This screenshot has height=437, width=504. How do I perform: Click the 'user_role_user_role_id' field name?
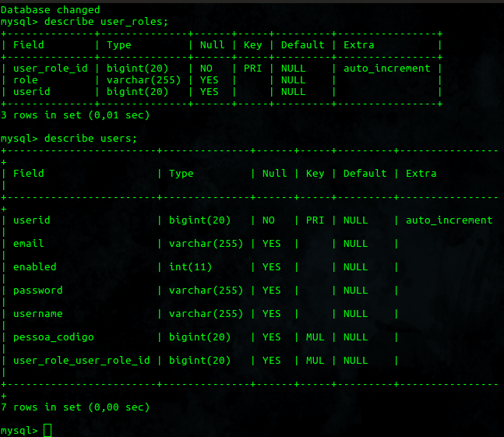[82, 361]
